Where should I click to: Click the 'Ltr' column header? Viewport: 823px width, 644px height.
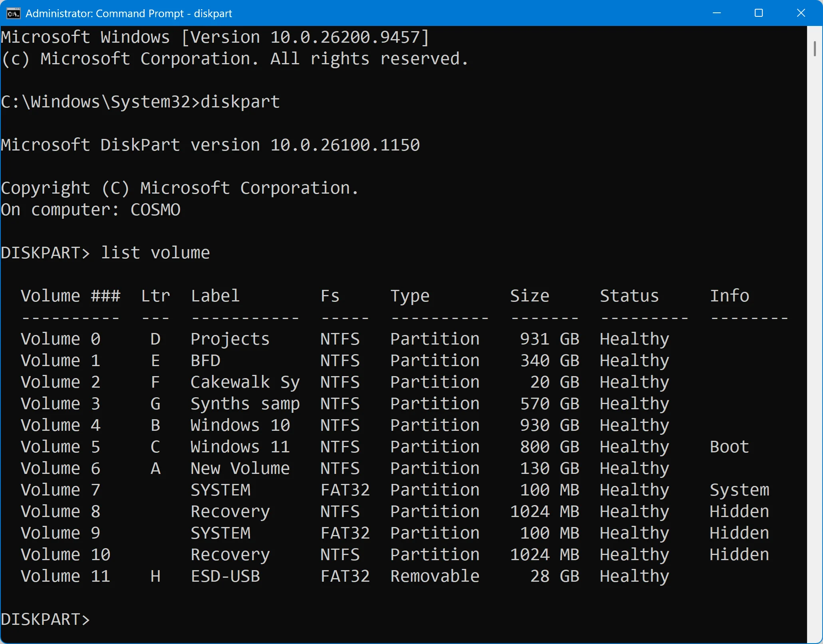click(x=155, y=296)
